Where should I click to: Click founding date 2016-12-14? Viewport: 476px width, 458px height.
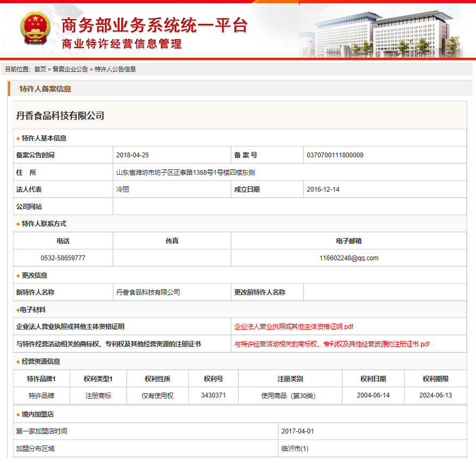point(323,190)
